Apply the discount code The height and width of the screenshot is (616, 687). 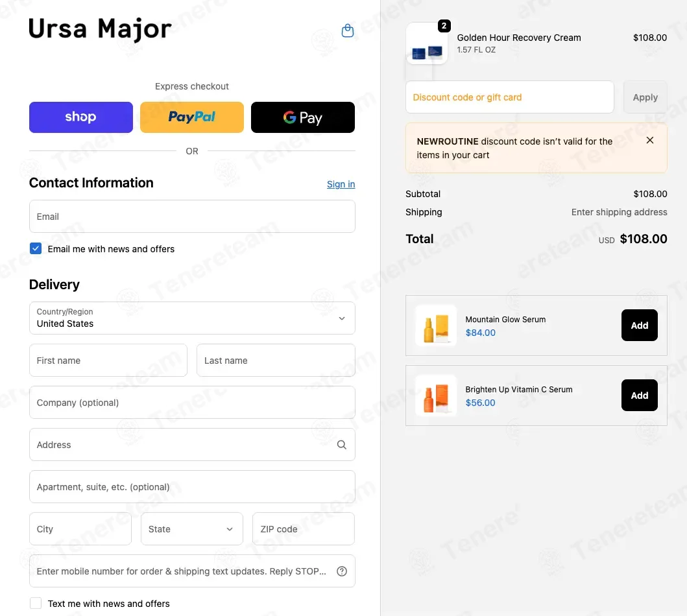pyautogui.click(x=645, y=97)
